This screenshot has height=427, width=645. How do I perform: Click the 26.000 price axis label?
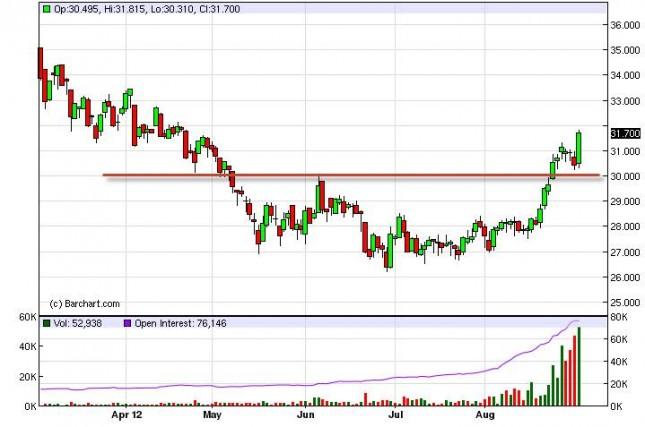[x=625, y=277]
